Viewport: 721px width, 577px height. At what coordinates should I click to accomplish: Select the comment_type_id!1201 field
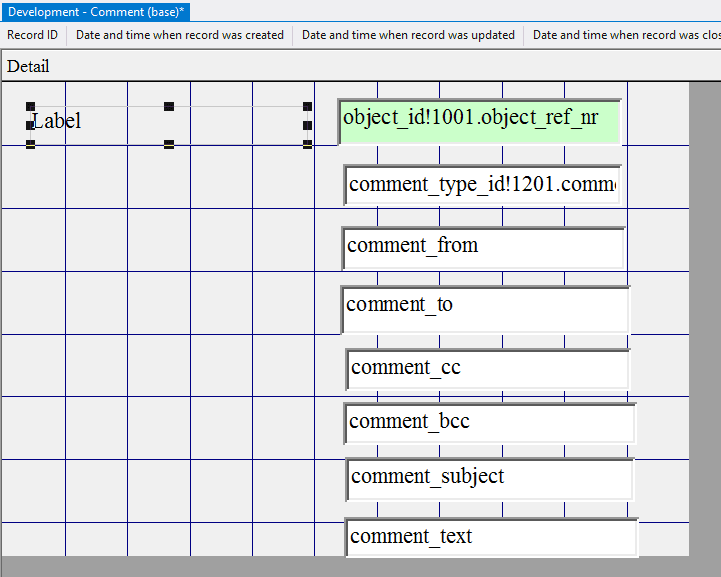482,185
